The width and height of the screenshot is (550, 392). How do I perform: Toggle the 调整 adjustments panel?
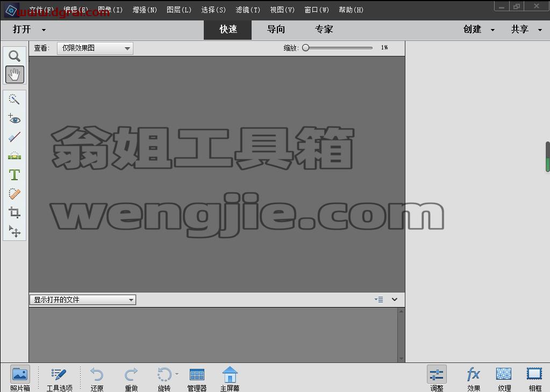tap(437, 379)
